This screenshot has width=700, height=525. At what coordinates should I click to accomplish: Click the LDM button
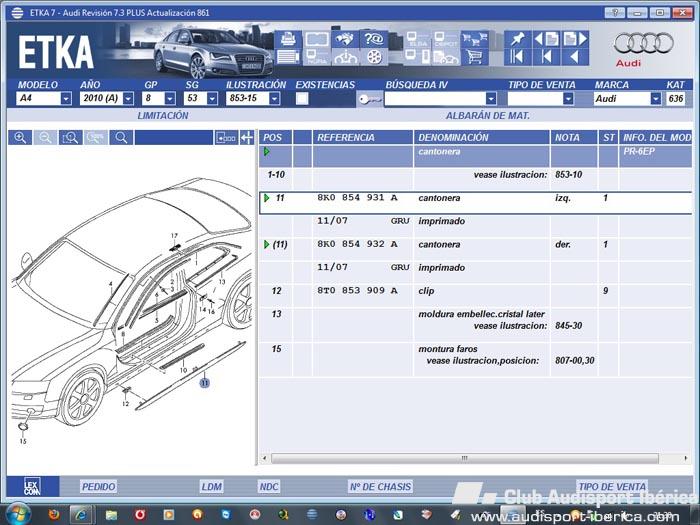(211, 487)
